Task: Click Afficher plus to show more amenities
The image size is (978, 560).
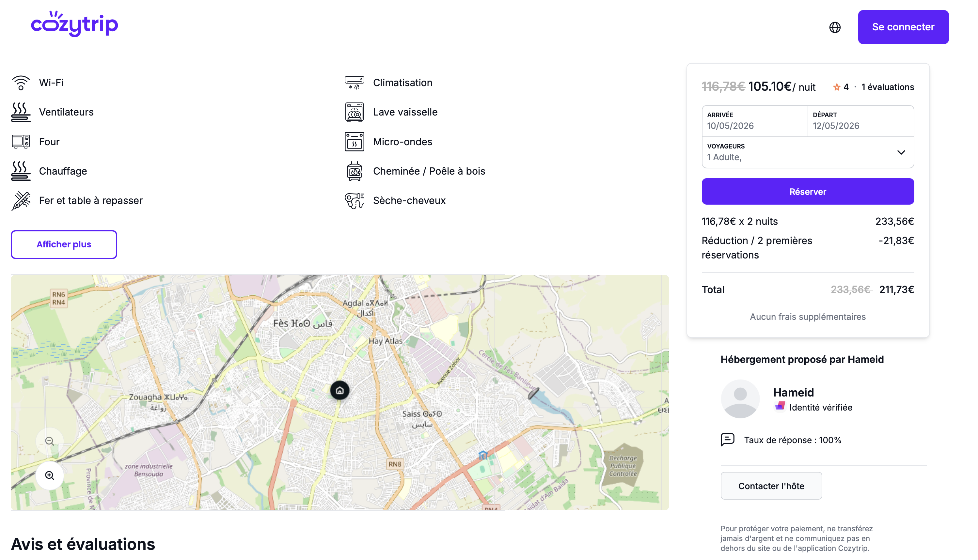Action: click(64, 244)
